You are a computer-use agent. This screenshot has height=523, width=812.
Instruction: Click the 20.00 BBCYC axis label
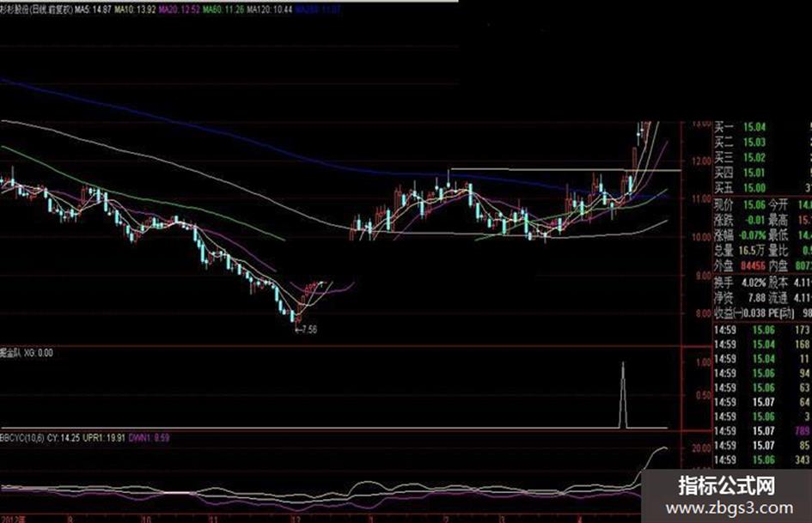(x=702, y=448)
